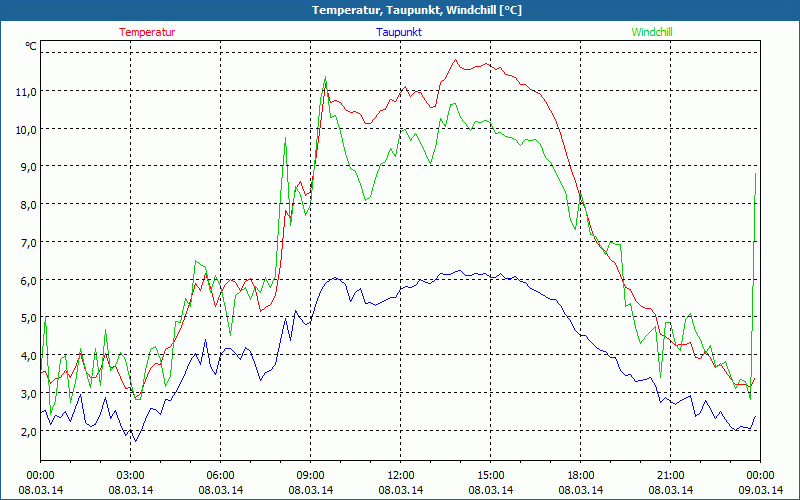Screen dimensions: 800x500
Task: Click the chart title Temperatur, Taupunkt, Windchill
Action: click(417, 10)
